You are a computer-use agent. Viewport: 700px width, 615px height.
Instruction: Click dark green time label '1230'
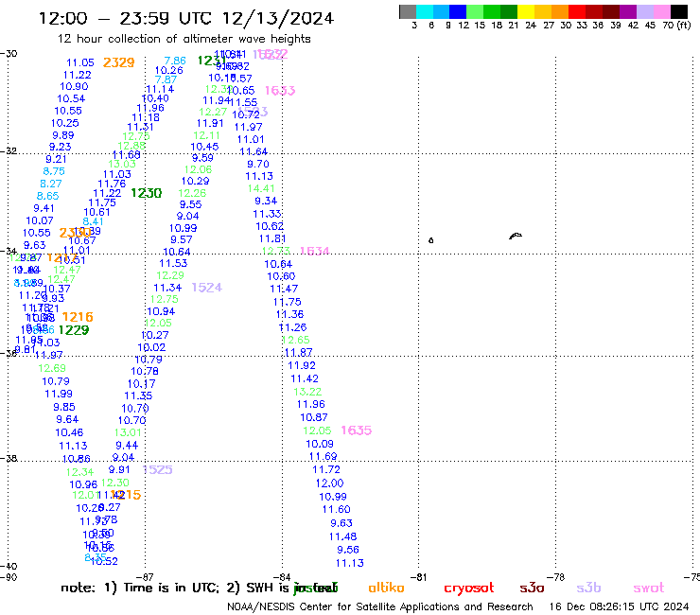click(147, 193)
